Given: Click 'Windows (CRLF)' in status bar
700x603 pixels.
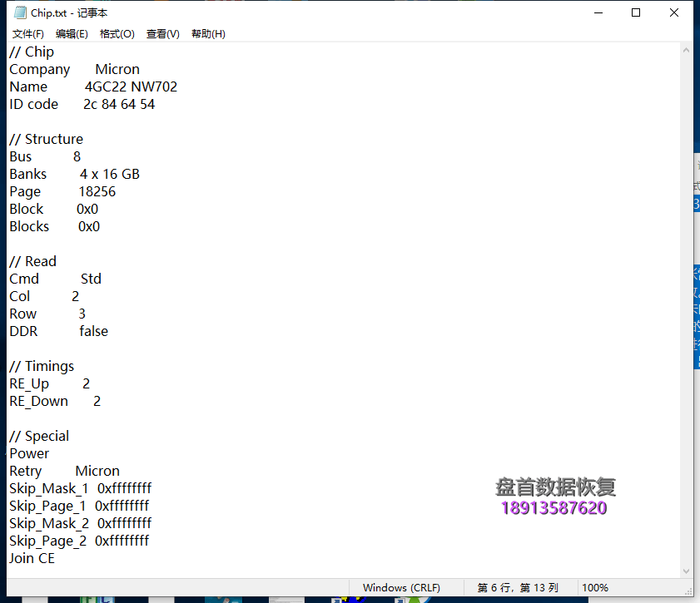Looking at the screenshot, I should [x=401, y=588].
